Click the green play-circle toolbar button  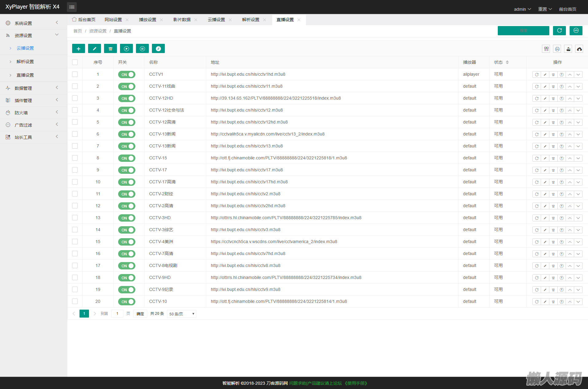(x=126, y=49)
